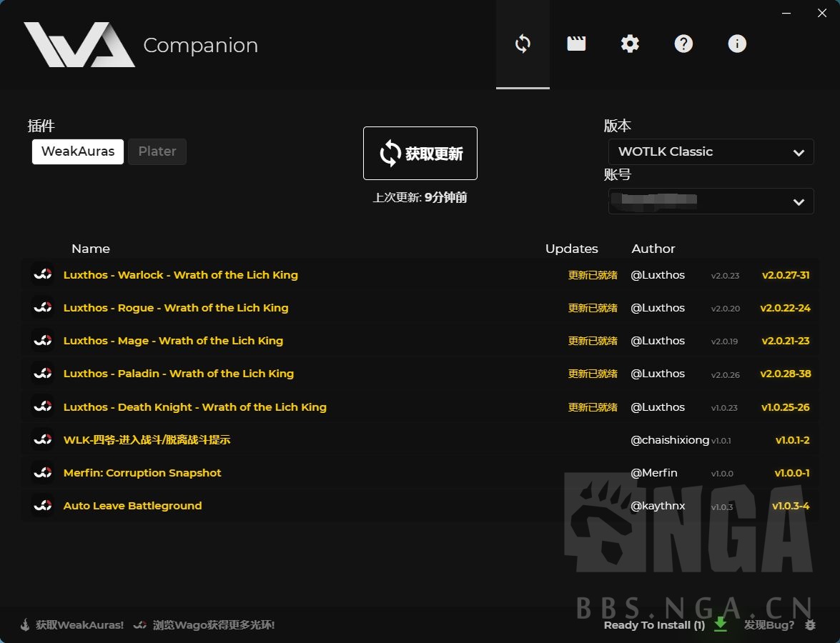Click the small gear icon in bottom-right corner
The height and width of the screenshot is (643, 840).
[811, 624]
